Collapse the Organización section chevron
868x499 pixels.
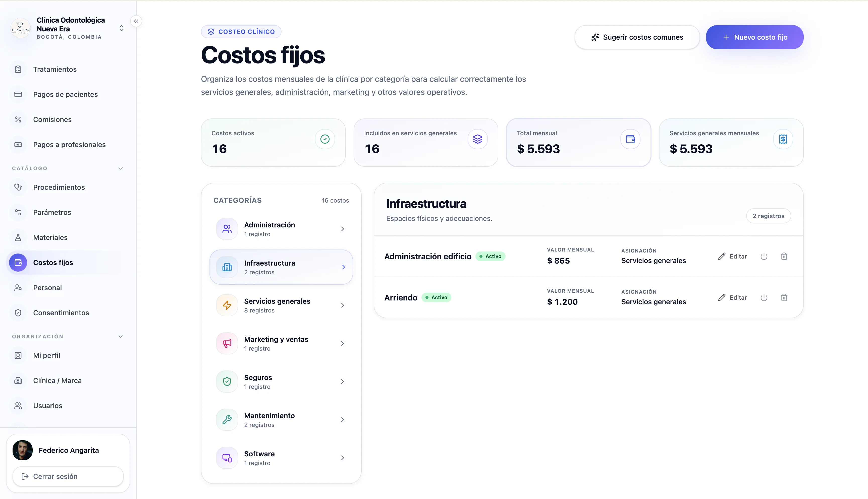coord(120,337)
